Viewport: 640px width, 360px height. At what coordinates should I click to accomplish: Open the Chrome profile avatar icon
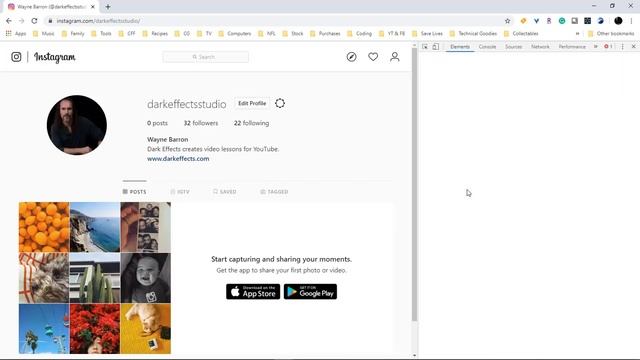[618, 21]
